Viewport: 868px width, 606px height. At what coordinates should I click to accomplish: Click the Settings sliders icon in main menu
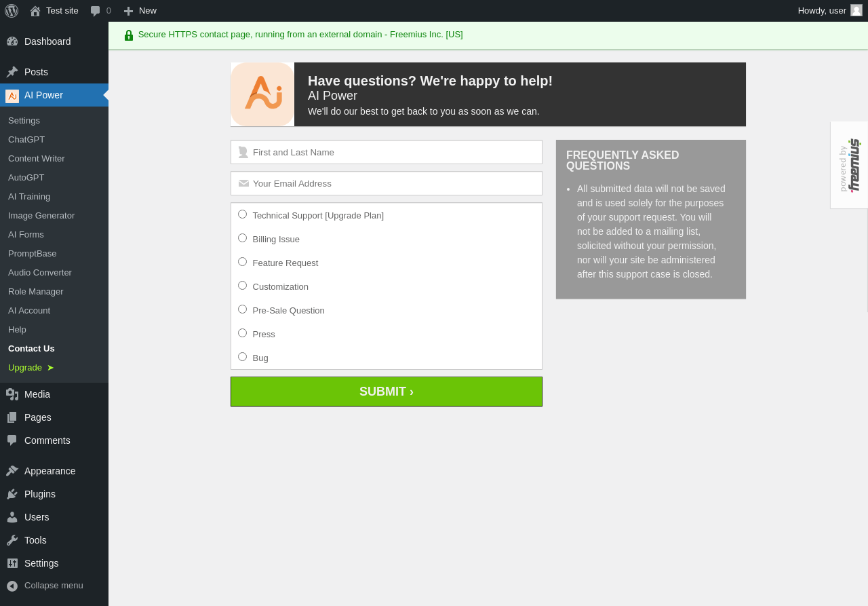pyautogui.click(x=12, y=563)
